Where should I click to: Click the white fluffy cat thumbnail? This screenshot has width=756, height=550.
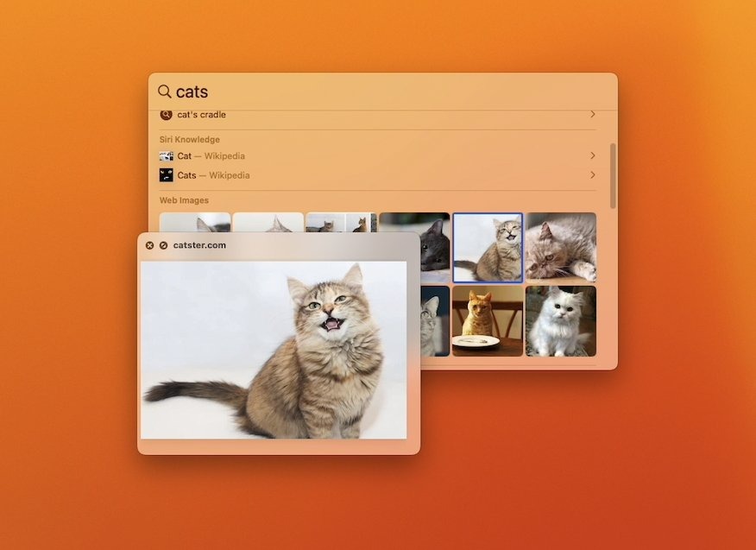point(560,323)
